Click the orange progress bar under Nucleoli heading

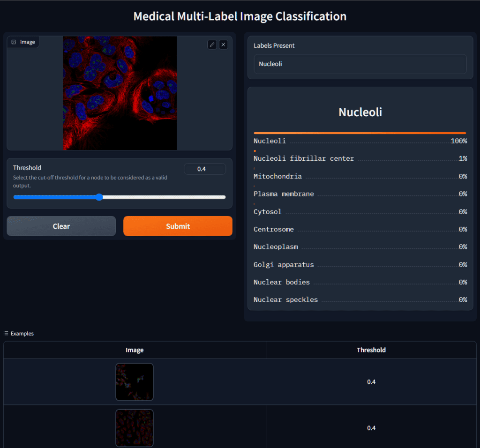tap(360, 132)
